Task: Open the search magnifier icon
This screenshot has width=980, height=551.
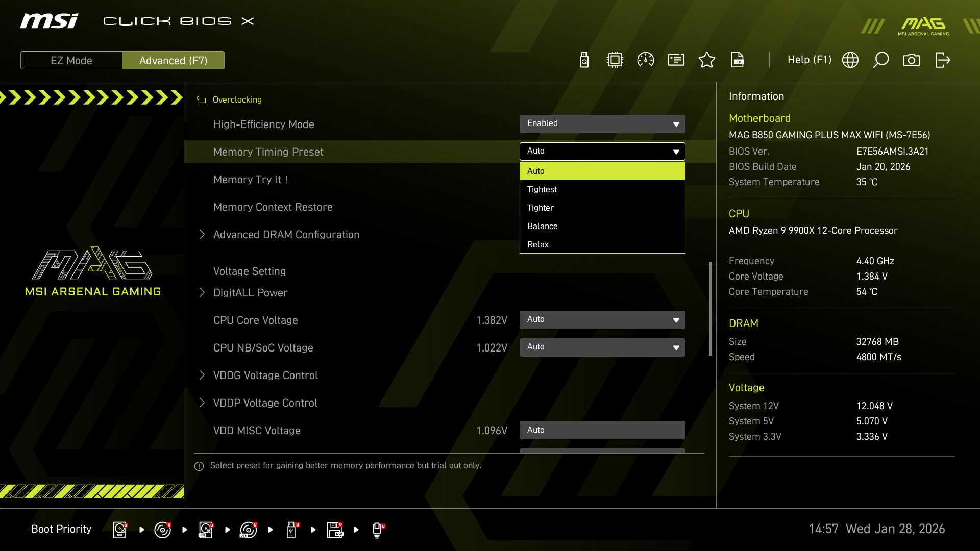Action: pos(881,60)
